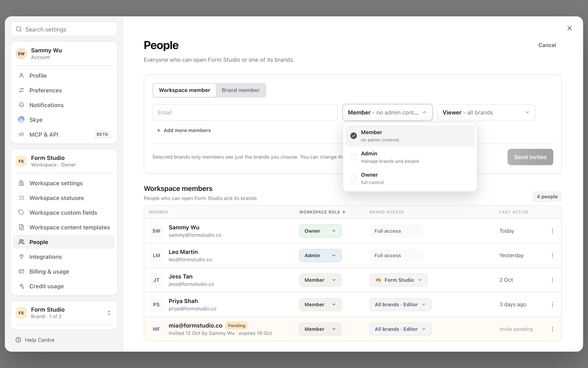Open Workspace content templates

(x=64, y=227)
